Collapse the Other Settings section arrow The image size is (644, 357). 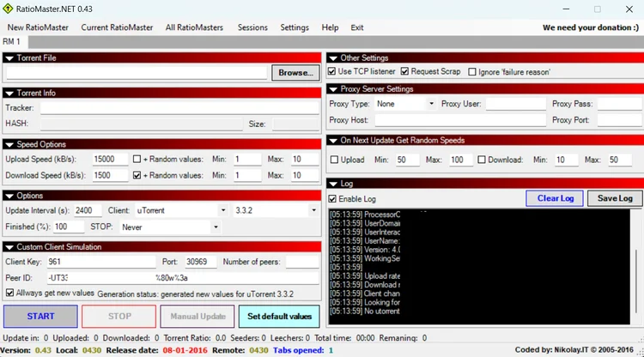pos(333,57)
